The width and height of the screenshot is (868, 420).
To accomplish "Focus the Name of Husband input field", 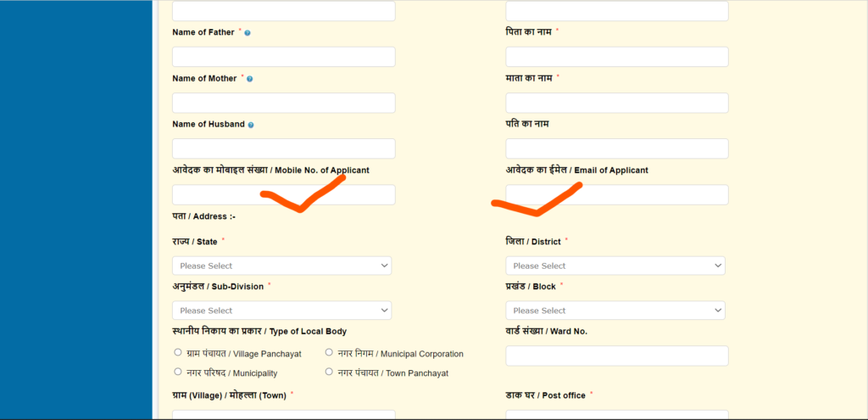I will pyautogui.click(x=284, y=149).
